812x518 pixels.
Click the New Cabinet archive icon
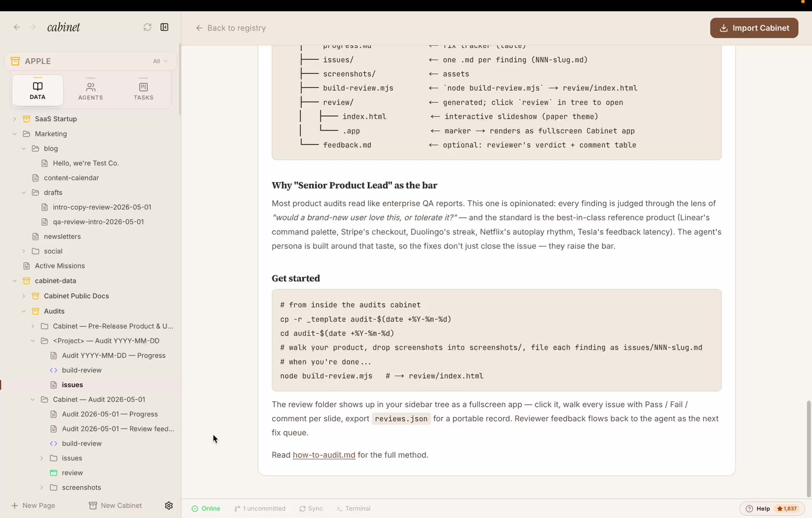pyautogui.click(x=93, y=505)
